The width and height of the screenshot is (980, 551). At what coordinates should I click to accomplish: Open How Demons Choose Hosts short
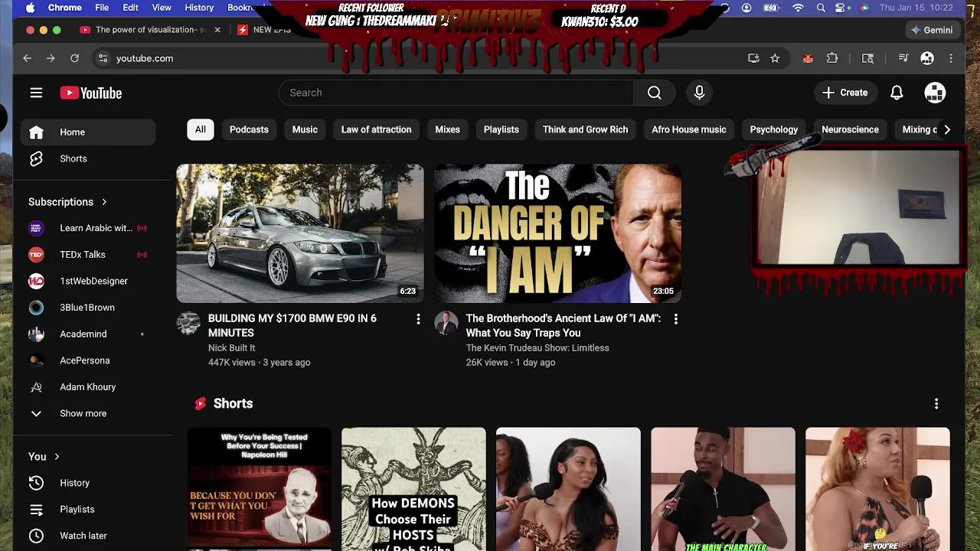tap(413, 489)
